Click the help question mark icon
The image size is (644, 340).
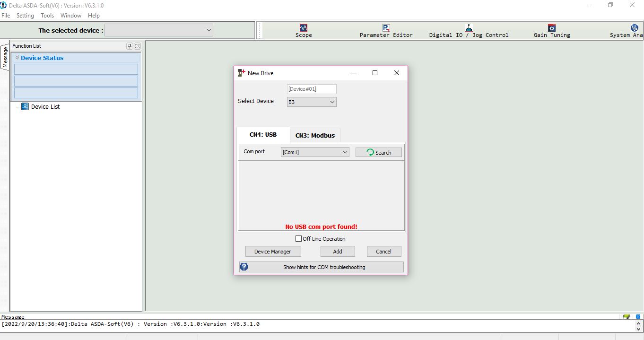244,267
